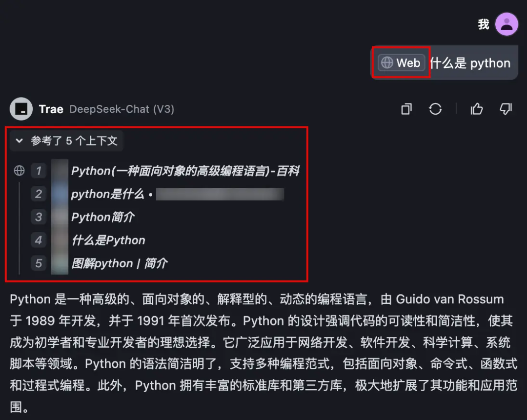Image resolution: width=527 pixels, height=420 pixels.
Task: Click the chevron next to 参考了 5 个上下文
Action: 19,140
